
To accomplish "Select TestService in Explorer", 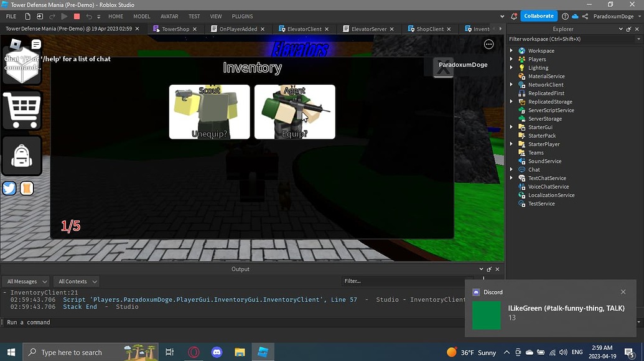I will click(541, 204).
